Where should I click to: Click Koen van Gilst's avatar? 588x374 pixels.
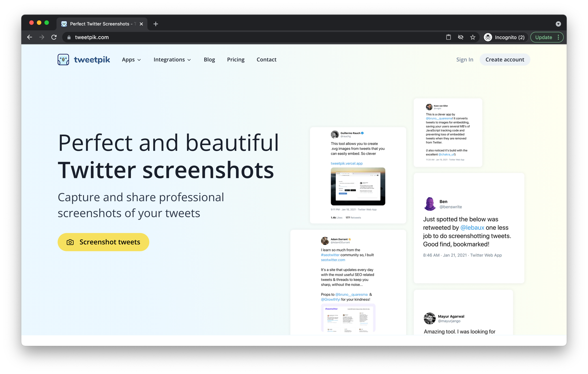(x=429, y=107)
